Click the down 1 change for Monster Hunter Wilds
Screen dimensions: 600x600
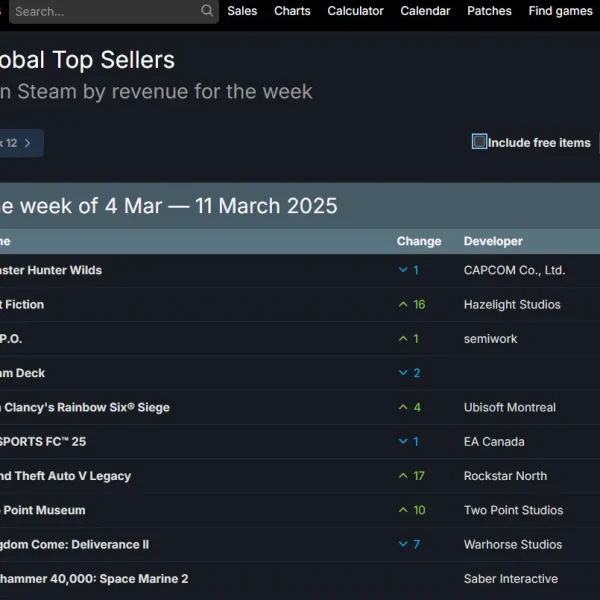coord(408,270)
